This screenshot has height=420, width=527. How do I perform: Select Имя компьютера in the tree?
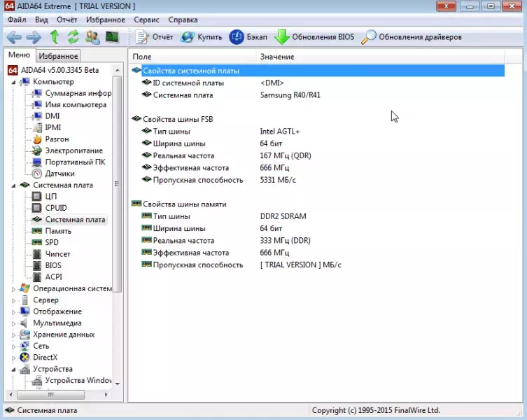[x=69, y=104]
